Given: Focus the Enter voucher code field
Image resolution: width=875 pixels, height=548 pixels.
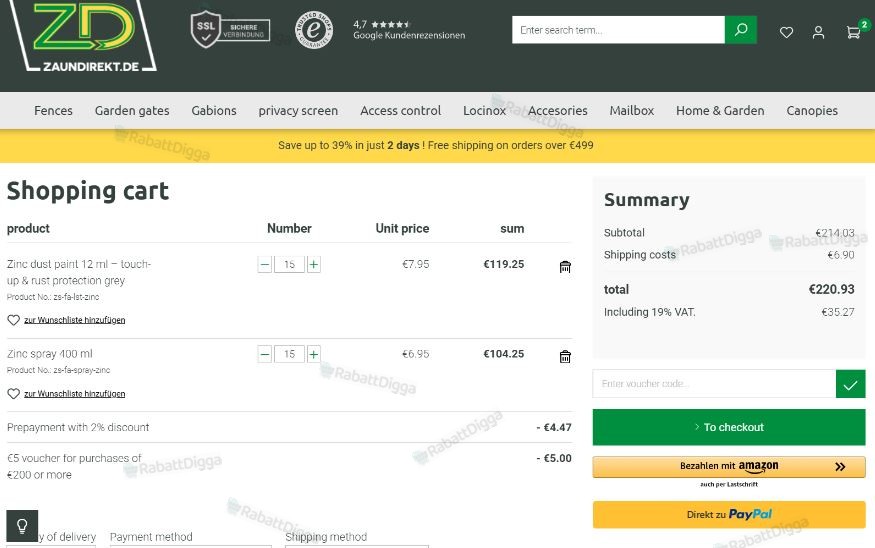Looking at the screenshot, I should pyautogui.click(x=714, y=383).
